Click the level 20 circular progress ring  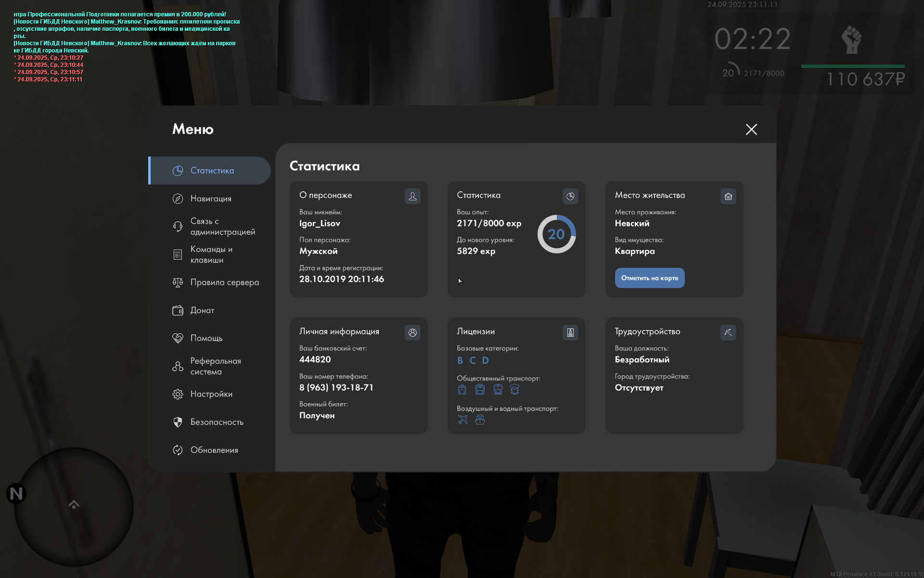tap(556, 234)
